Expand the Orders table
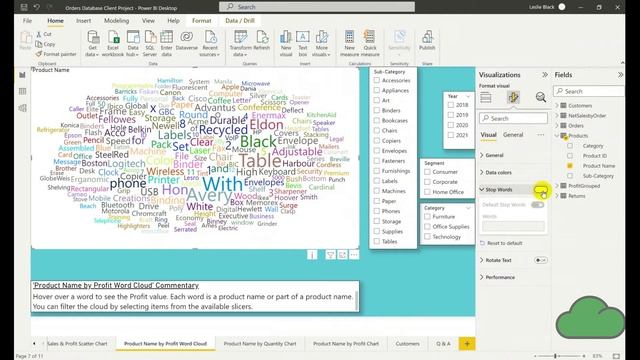This screenshot has height=360, width=640. click(557, 125)
